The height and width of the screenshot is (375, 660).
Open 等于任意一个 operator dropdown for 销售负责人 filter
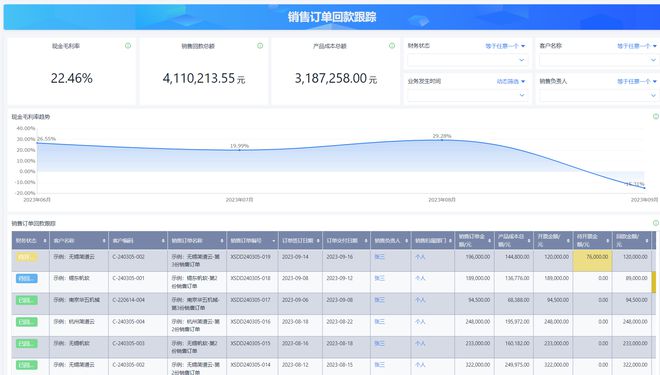pos(637,81)
